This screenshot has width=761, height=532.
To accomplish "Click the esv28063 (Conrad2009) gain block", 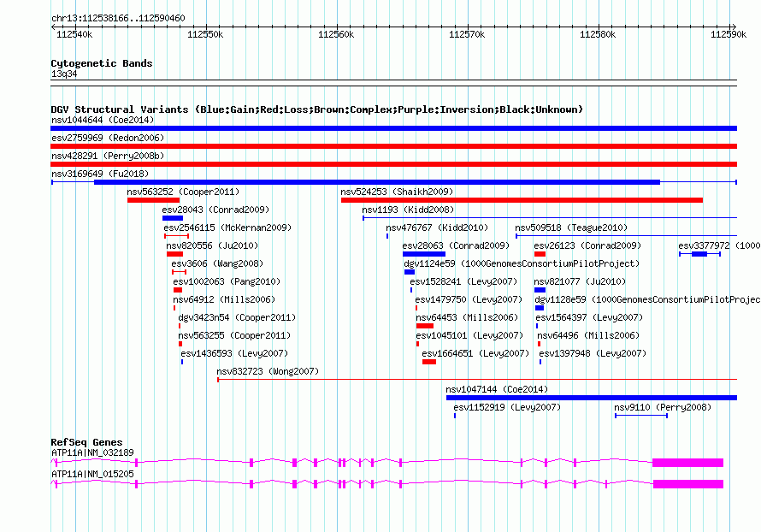I will pos(424,254).
